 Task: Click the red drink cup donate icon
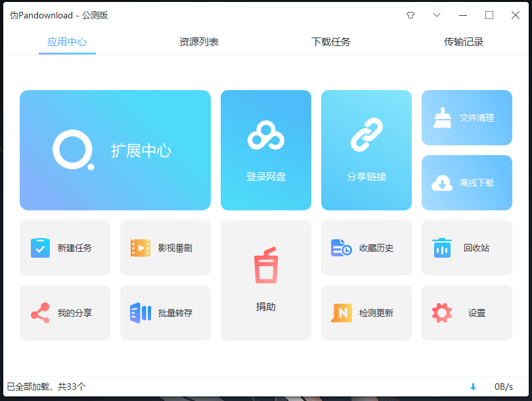point(266,265)
